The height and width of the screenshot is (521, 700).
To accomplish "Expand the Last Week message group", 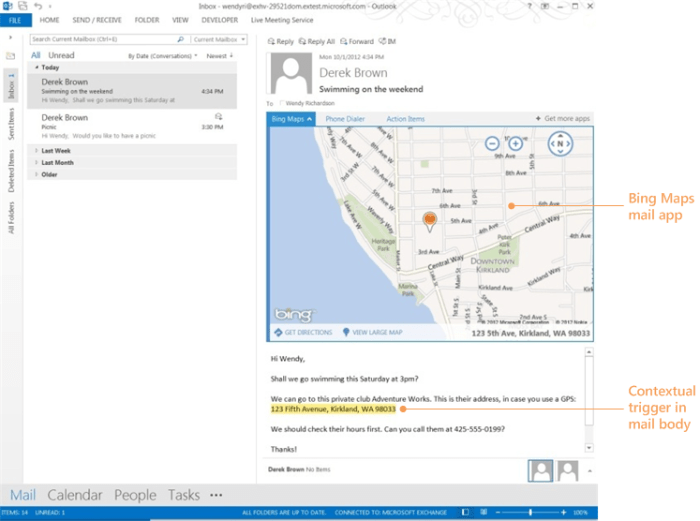I will click(37, 150).
